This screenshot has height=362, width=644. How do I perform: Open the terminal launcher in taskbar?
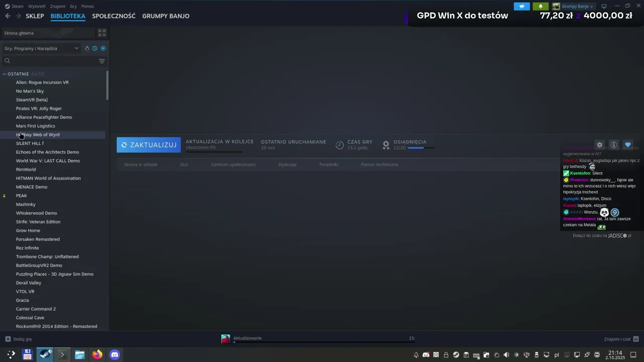(62, 354)
